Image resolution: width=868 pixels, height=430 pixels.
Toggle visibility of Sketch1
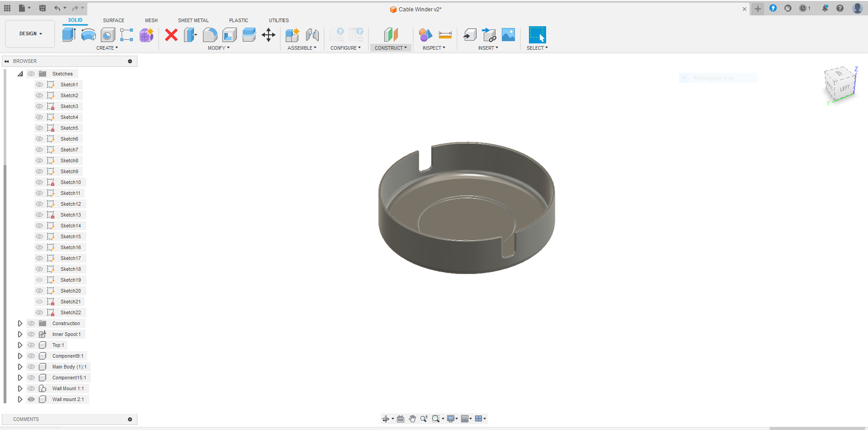(x=39, y=85)
